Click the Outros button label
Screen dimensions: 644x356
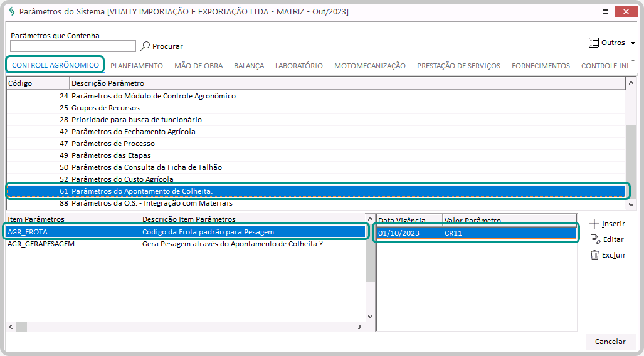click(613, 43)
